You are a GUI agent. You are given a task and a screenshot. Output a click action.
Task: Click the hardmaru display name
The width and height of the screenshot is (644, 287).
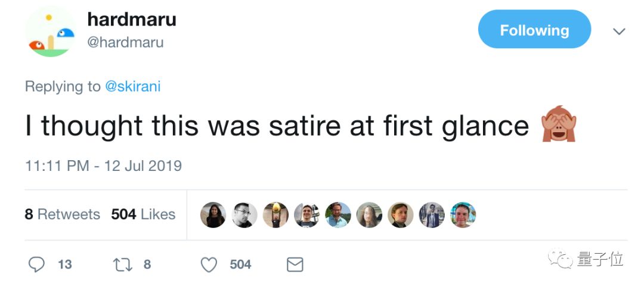[x=131, y=20]
